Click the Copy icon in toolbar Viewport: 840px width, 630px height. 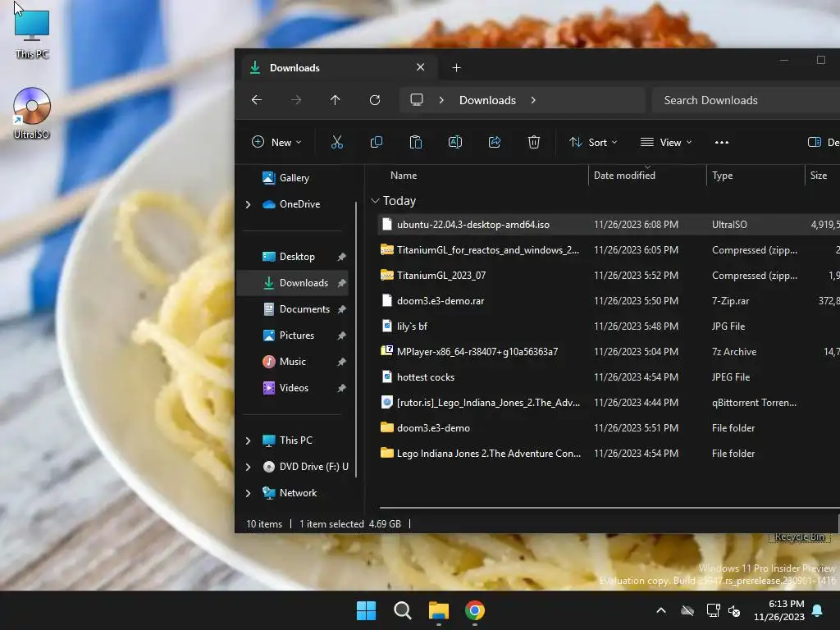point(376,142)
